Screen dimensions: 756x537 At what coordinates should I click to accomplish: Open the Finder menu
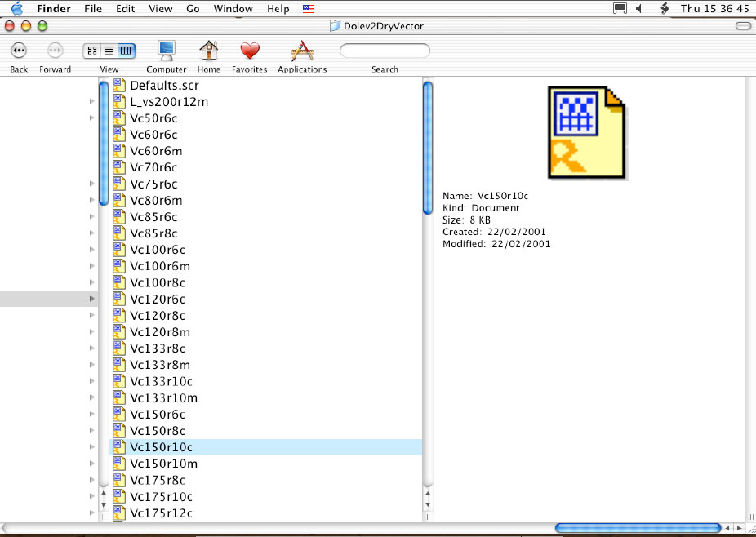coord(54,9)
